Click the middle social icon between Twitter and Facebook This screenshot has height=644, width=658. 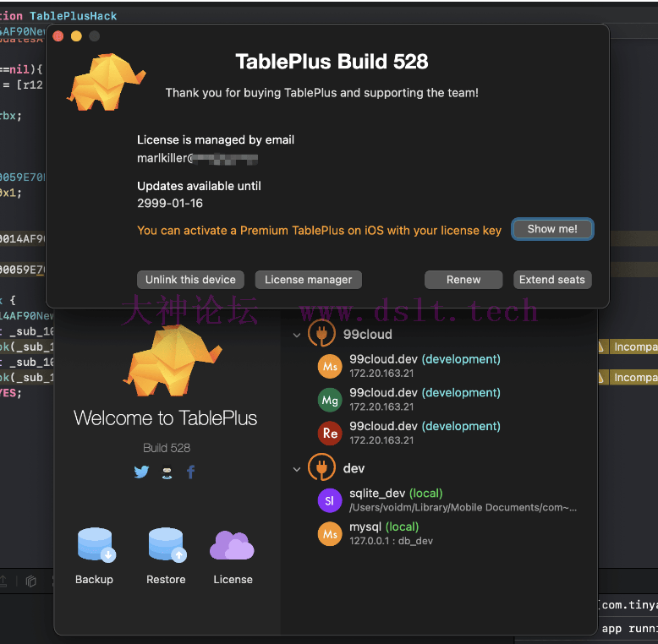[x=167, y=472]
